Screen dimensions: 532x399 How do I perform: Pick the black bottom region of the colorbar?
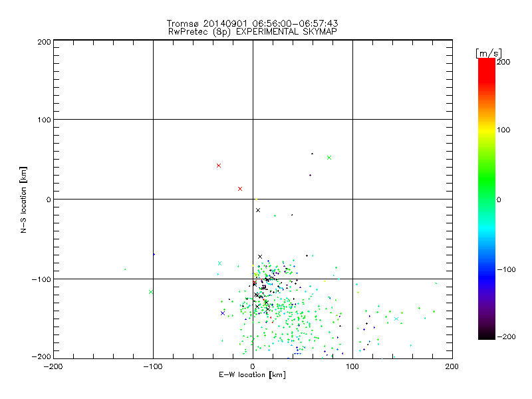[x=487, y=334]
